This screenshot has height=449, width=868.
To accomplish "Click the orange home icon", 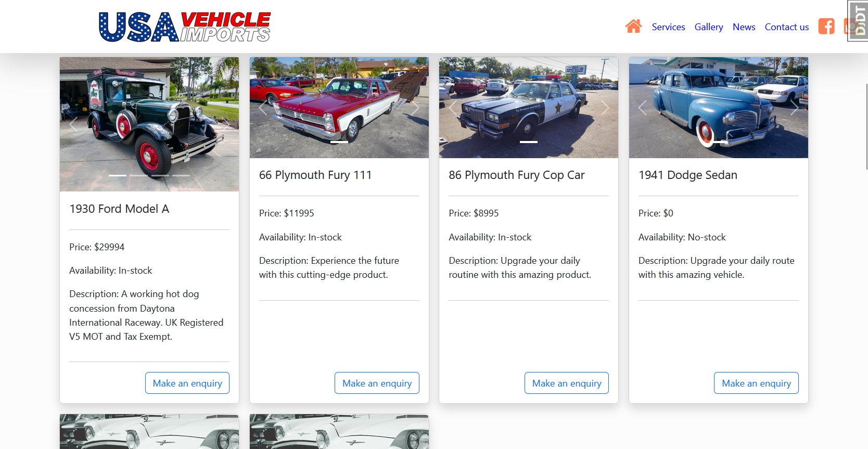I will tap(633, 27).
